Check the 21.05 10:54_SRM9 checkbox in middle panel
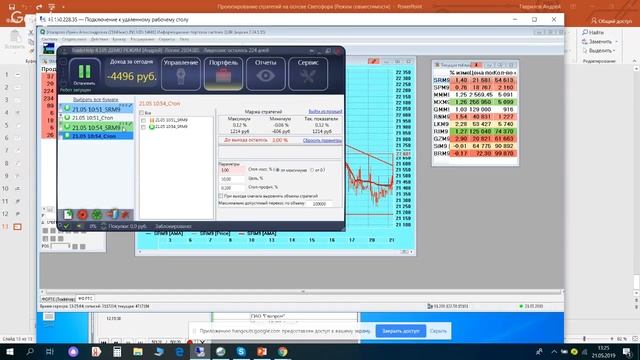The image size is (640, 360). click(143, 127)
